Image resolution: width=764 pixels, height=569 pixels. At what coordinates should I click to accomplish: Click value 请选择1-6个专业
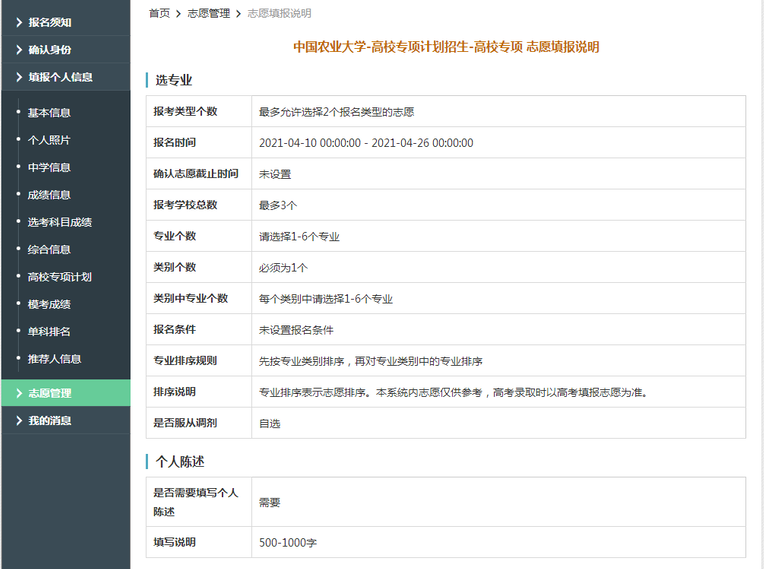(299, 237)
